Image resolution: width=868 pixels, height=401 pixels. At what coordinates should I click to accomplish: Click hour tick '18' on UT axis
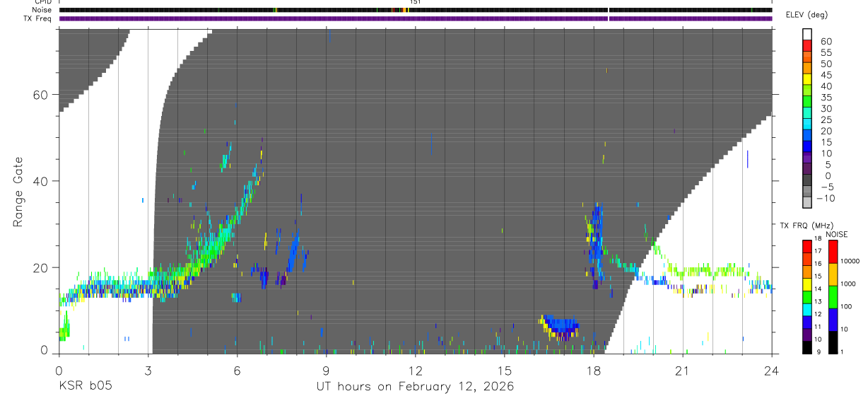(x=593, y=370)
